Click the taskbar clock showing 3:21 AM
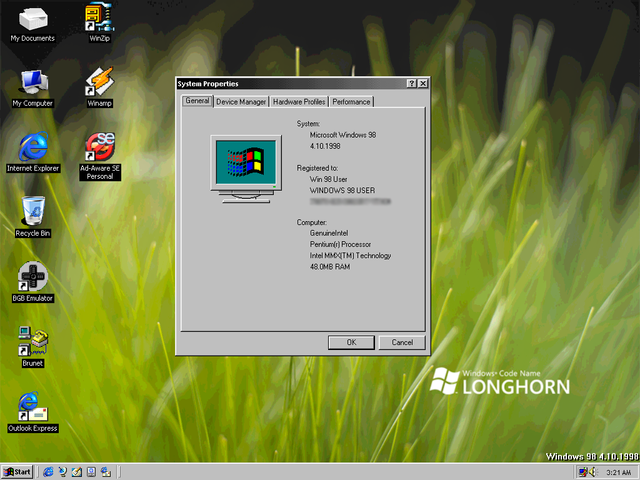The image size is (640, 480). point(618,473)
